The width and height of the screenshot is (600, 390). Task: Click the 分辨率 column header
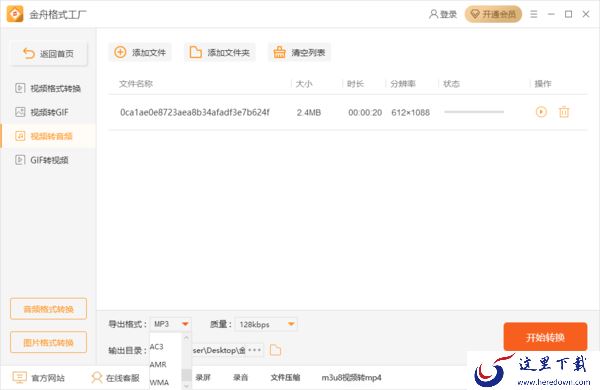pyautogui.click(x=403, y=84)
